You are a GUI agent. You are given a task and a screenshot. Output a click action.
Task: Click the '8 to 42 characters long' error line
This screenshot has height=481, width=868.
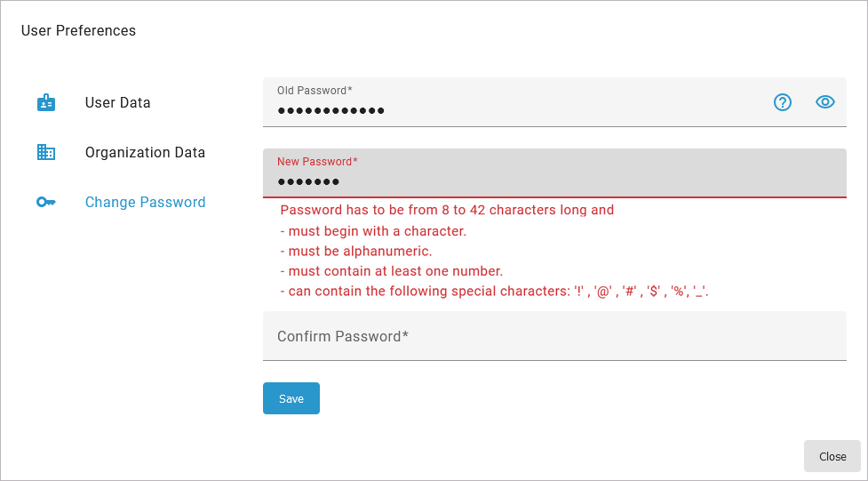tap(447, 211)
